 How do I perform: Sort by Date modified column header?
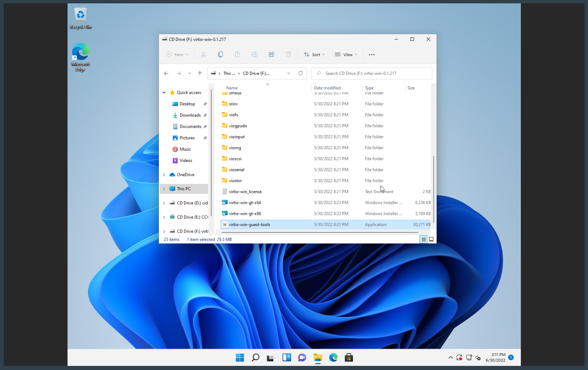coord(327,88)
